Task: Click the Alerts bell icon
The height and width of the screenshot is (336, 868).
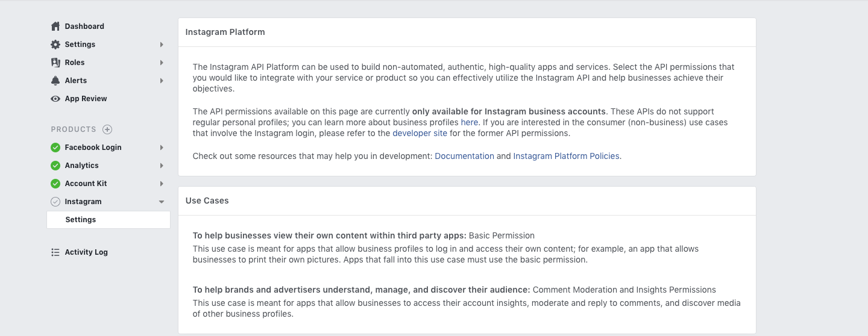Action: tap(55, 81)
